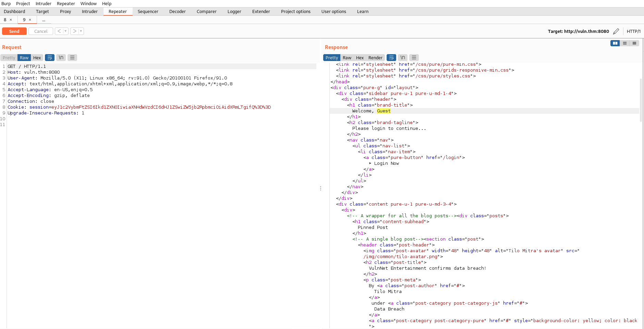The width and height of the screenshot is (644, 329).
Task: Go forward to next request history
Action: (75, 31)
